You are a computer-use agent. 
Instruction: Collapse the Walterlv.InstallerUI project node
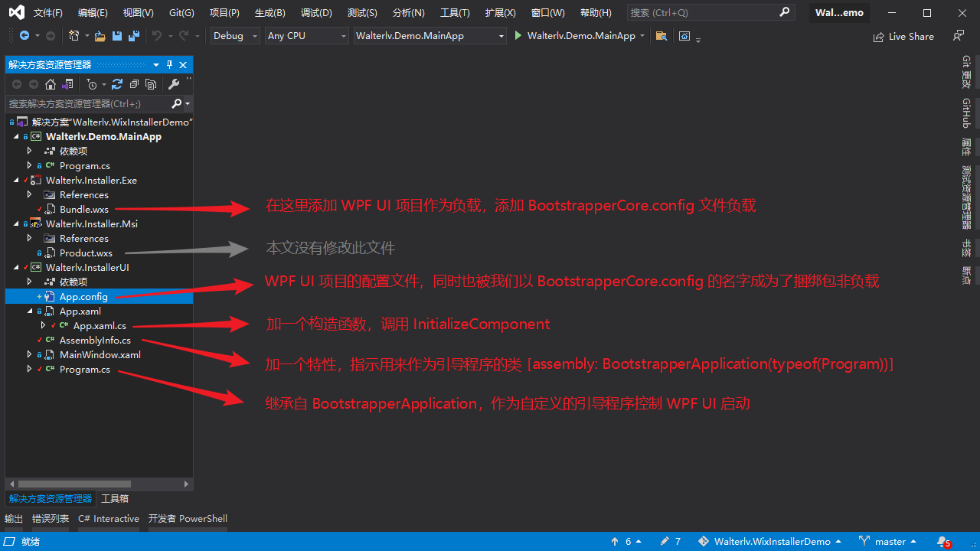point(16,268)
